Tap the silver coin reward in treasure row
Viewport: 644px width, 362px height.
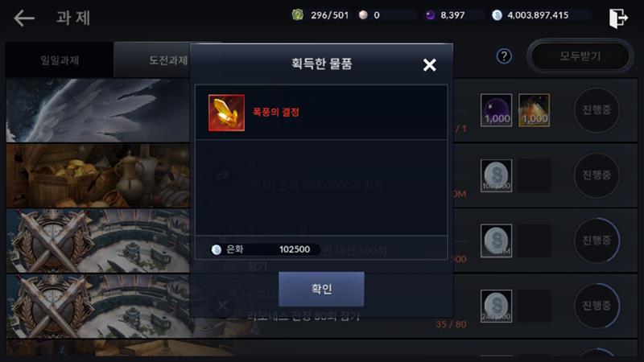[496, 175]
